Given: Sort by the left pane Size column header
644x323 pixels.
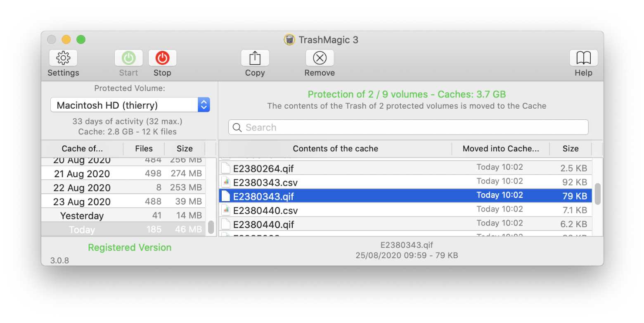Looking at the screenshot, I should pos(185,149).
